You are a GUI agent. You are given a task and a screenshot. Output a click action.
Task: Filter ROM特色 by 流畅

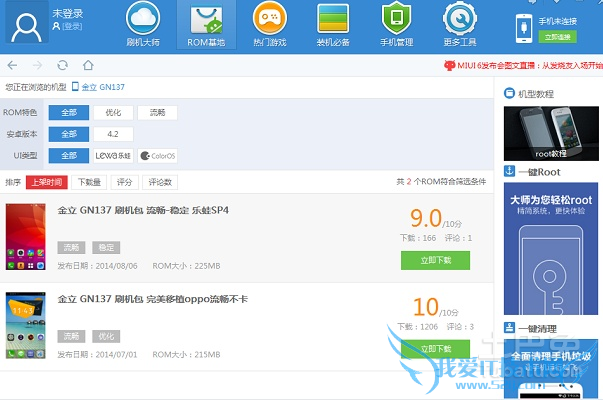(157, 113)
